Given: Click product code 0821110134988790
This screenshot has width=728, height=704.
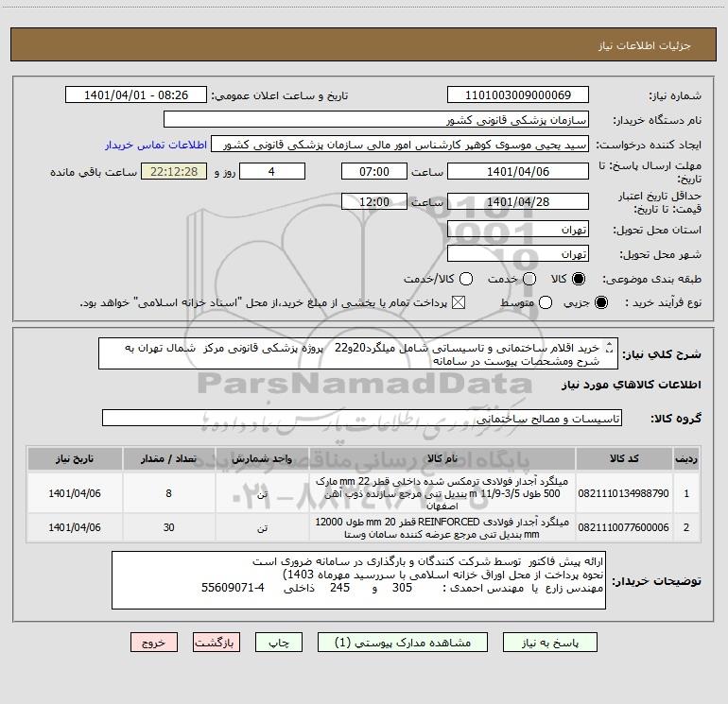Looking at the screenshot, I should click(x=624, y=493).
